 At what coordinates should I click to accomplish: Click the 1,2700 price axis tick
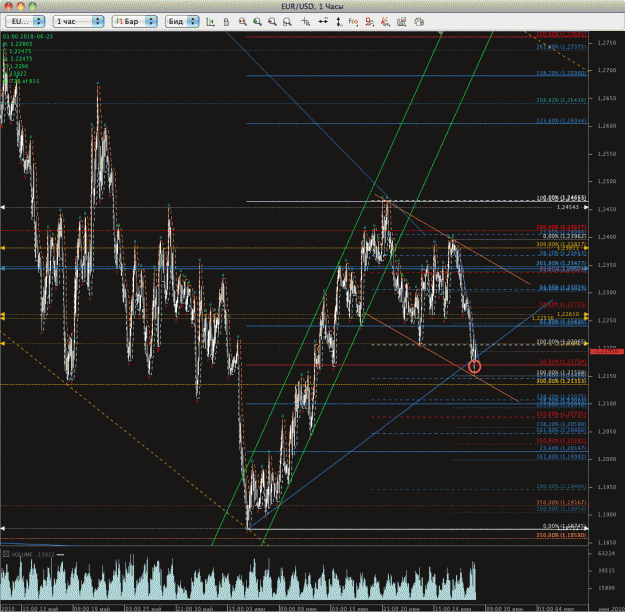click(x=607, y=70)
